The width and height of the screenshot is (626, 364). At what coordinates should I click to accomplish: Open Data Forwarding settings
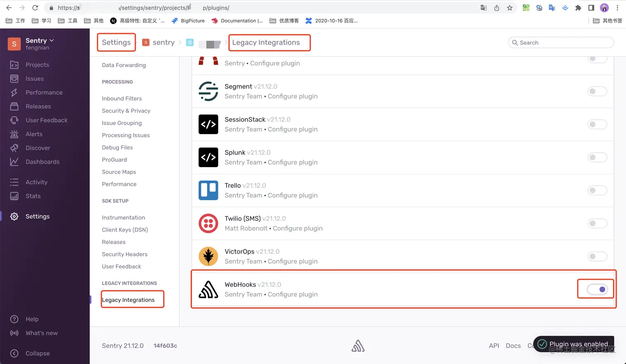click(x=124, y=65)
